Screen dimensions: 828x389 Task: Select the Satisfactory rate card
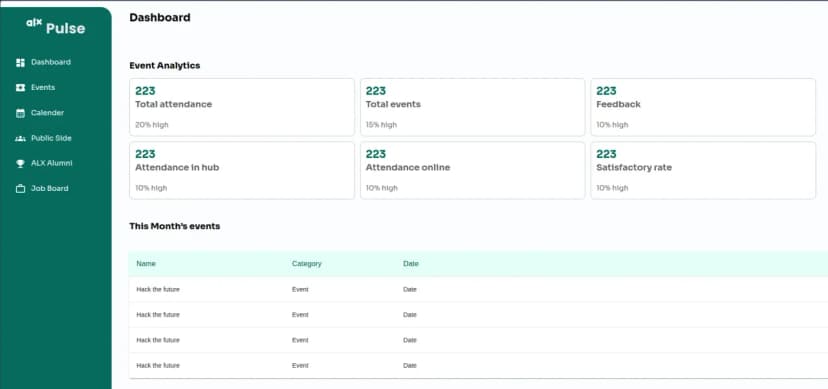click(x=703, y=170)
